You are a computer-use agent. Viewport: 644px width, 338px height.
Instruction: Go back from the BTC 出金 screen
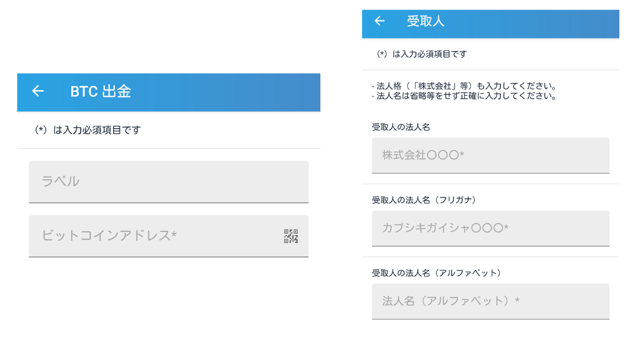tap(38, 91)
